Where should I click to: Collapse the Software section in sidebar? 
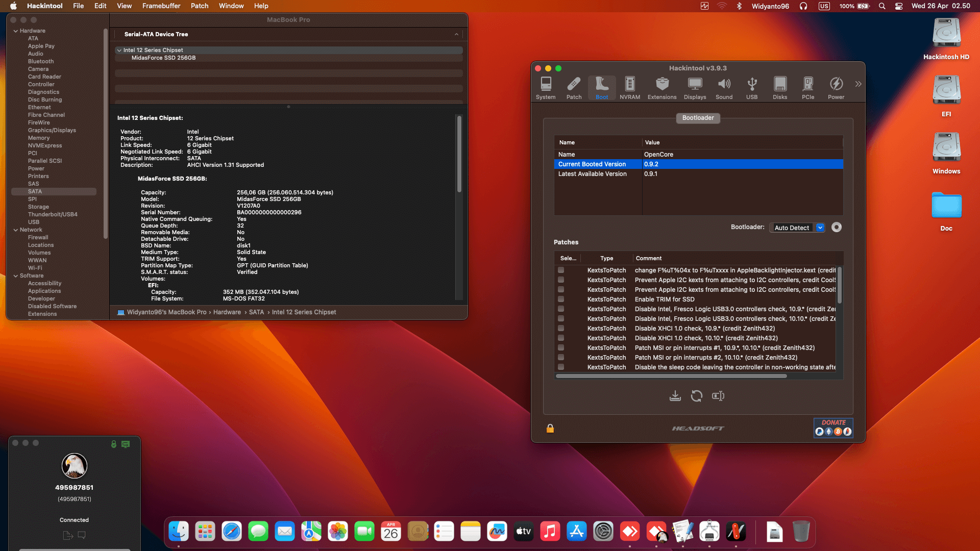click(x=15, y=276)
